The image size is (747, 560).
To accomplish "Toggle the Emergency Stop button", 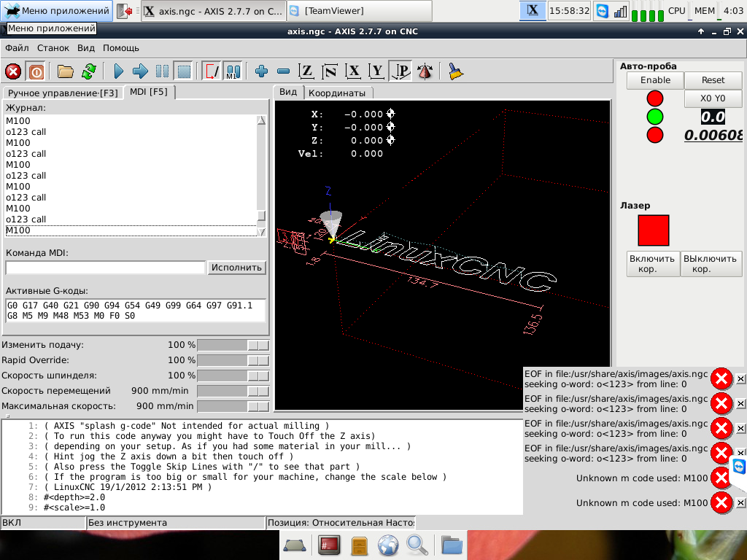I will pyautogui.click(x=13, y=72).
